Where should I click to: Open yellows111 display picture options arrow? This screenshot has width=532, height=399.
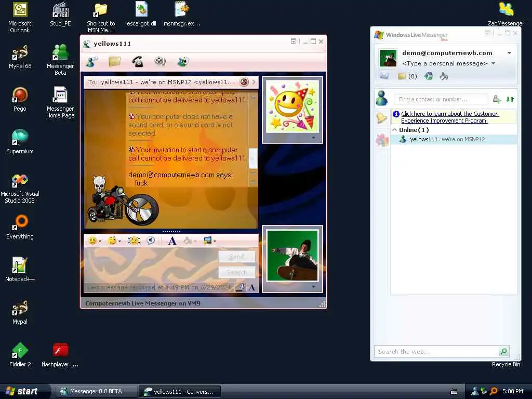coord(313,138)
